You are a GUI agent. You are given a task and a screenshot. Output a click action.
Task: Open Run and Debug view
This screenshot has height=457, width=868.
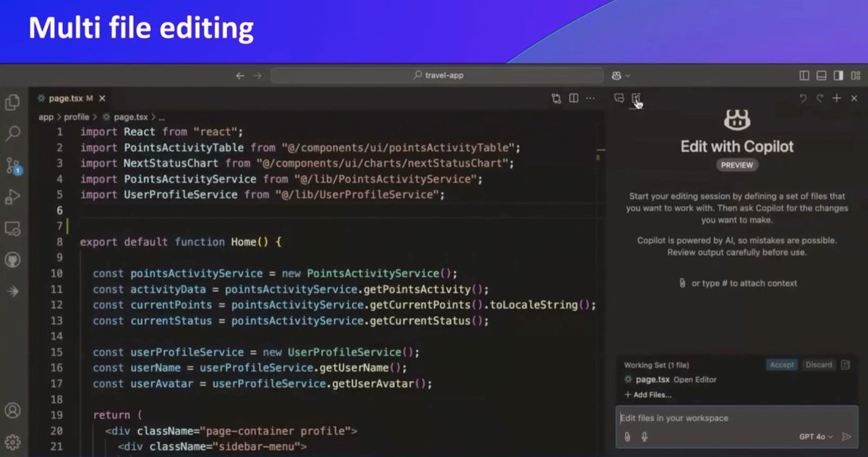(12, 197)
